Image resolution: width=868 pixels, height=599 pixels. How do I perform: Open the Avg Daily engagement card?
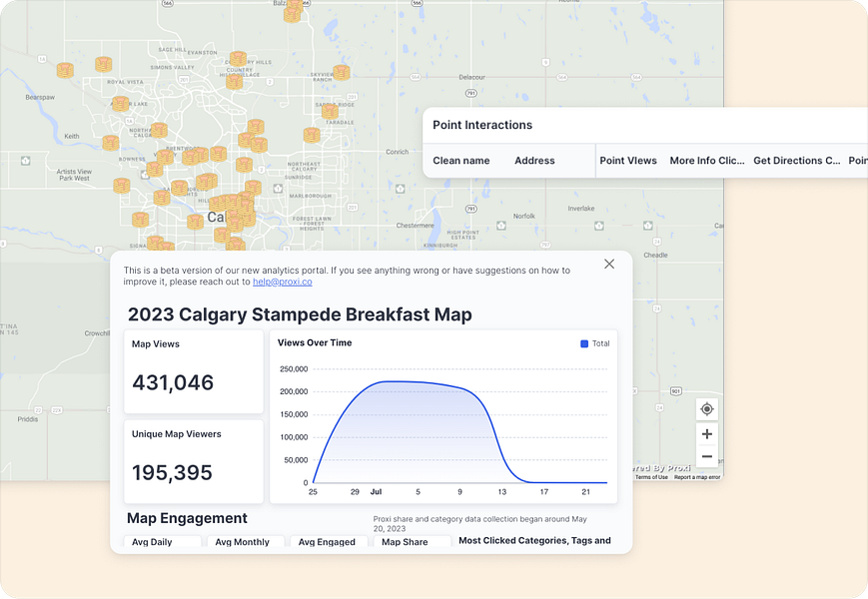tap(163, 541)
